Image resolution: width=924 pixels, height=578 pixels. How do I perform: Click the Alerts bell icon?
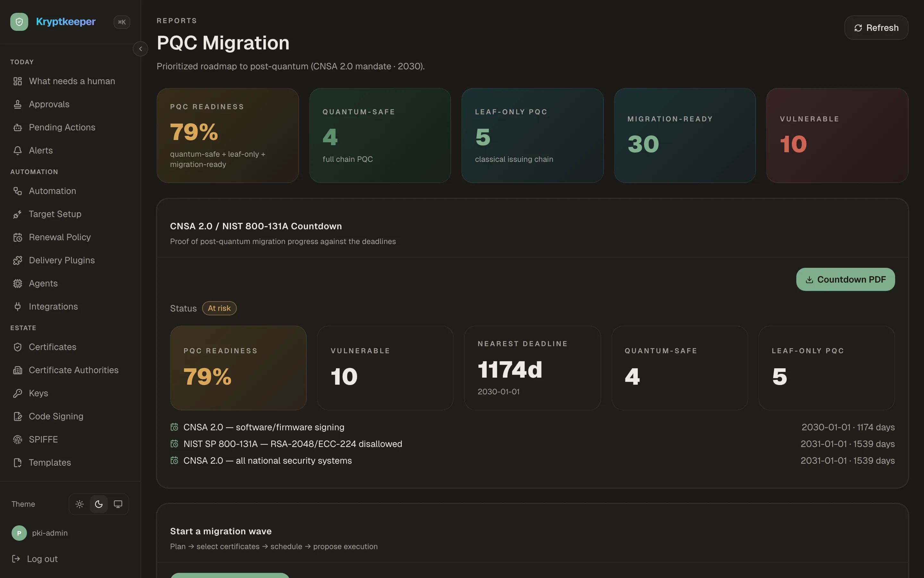[18, 151]
